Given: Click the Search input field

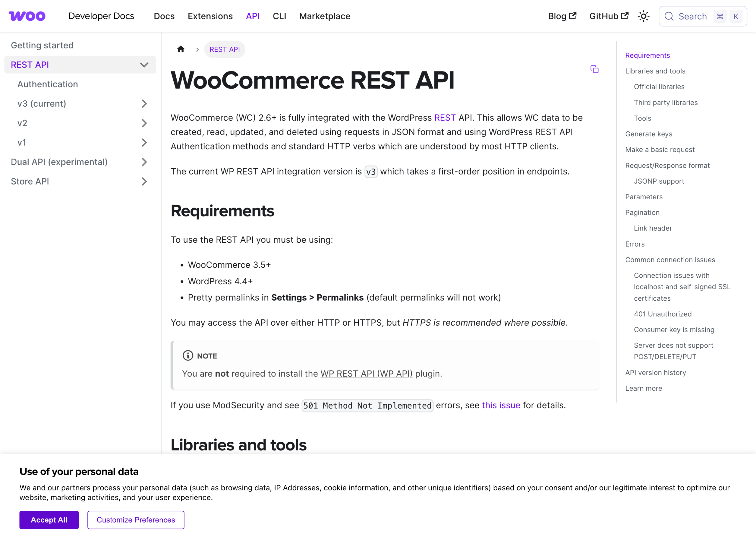Looking at the screenshot, I should [703, 16].
